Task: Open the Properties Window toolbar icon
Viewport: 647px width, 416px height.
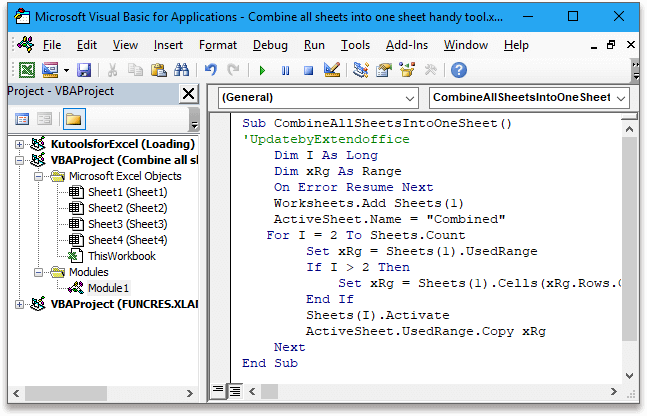Action: click(384, 70)
